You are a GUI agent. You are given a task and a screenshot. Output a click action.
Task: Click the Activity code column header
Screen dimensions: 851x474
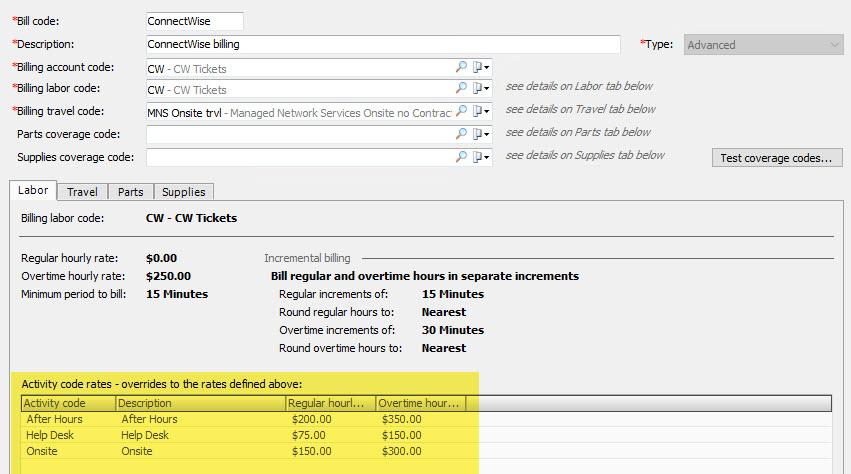tap(68, 403)
